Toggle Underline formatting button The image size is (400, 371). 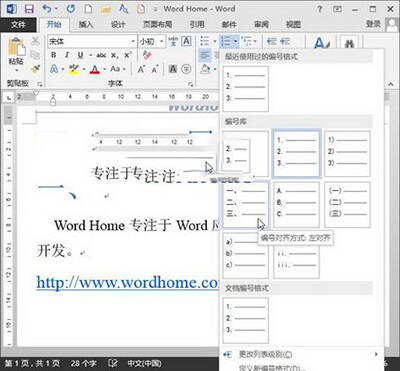click(x=80, y=55)
